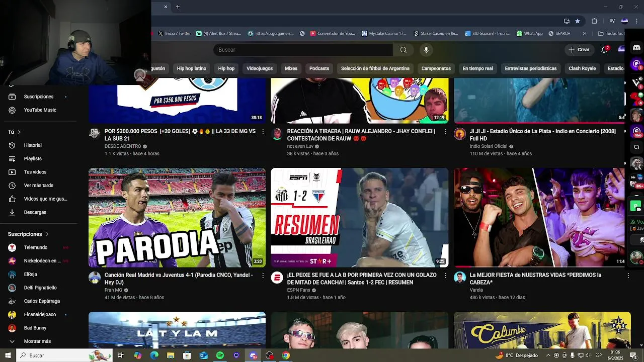This screenshot has width=644, height=362.
Task: Open Convertidor de YouTube bookmark
Action: click(333, 34)
